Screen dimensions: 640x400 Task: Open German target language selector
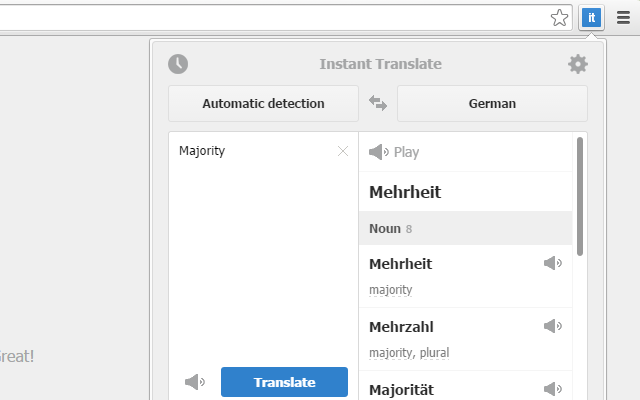coord(492,103)
